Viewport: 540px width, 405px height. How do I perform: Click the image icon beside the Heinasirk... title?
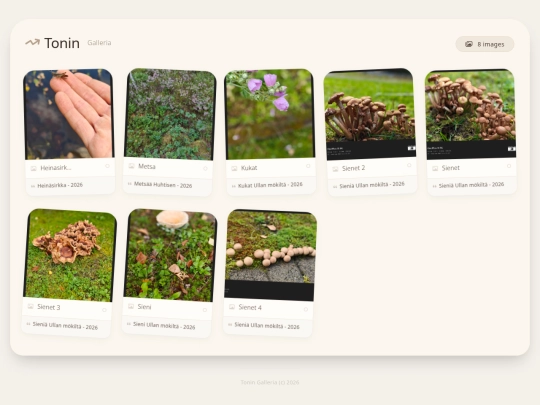(x=33, y=168)
